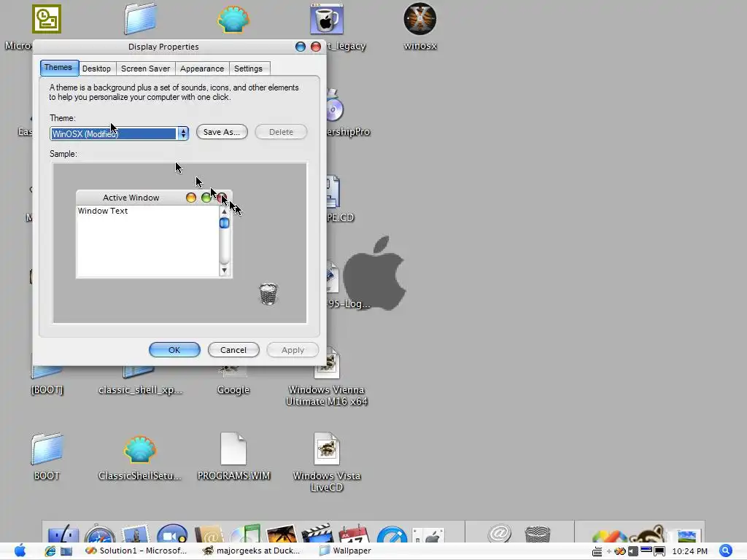This screenshot has height=560, width=747.
Task: Click the Spotlight search magnifier icon
Action: tap(726, 551)
